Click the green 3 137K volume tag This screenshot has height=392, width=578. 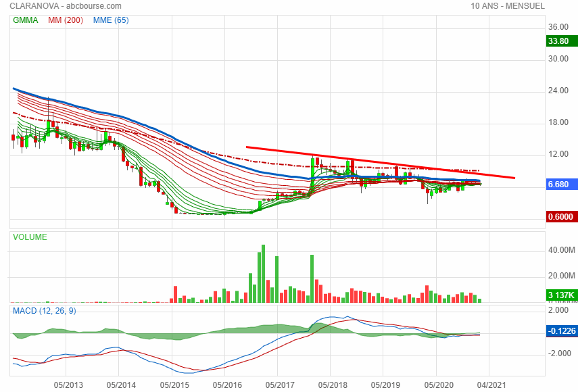562,295
